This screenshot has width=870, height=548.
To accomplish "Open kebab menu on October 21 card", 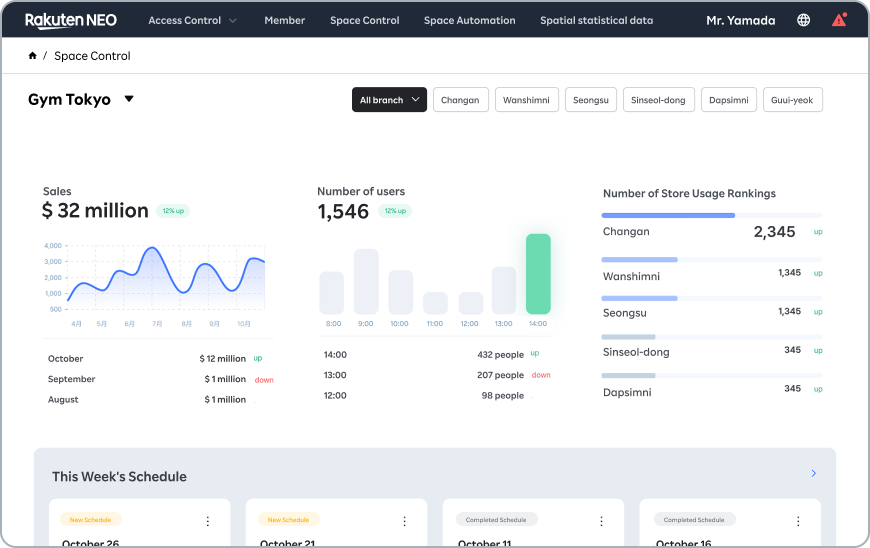I will click(405, 521).
